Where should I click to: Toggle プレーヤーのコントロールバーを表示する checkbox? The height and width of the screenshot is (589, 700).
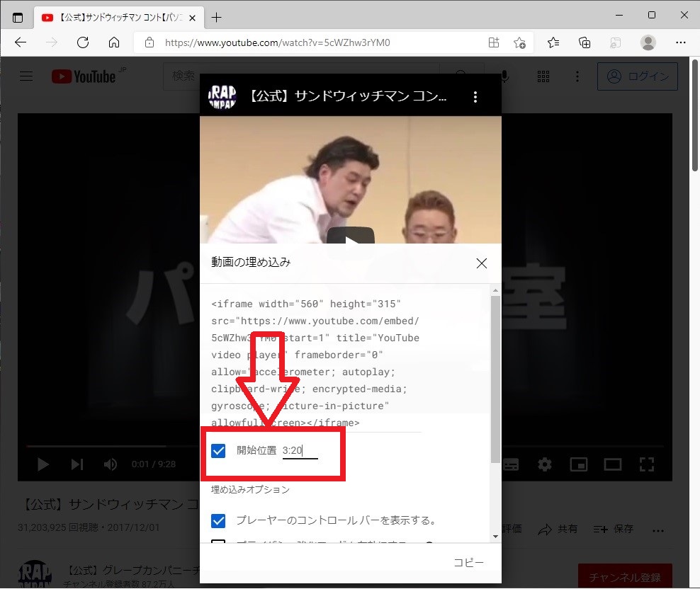pos(218,521)
